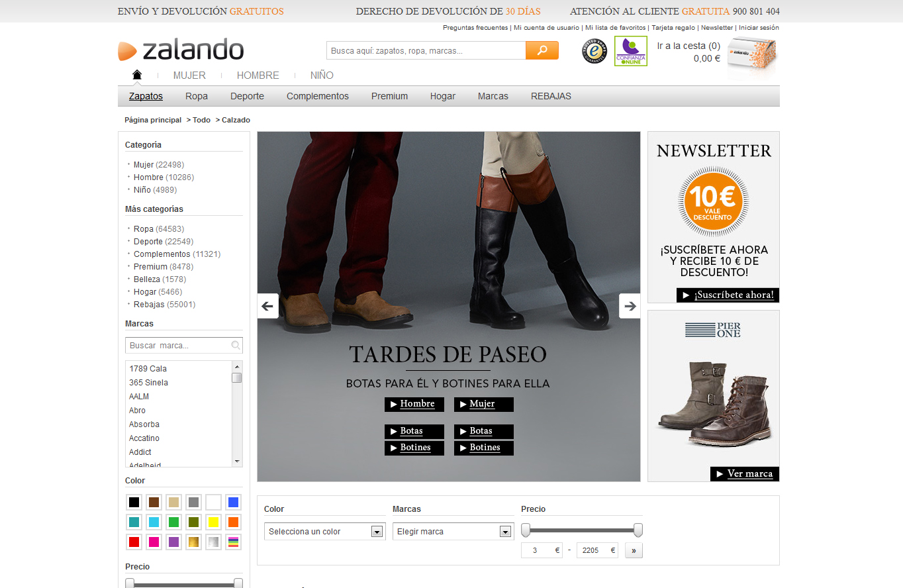Select the MUJER top tab
This screenshot has width=903, height=588.
tap(189, 75)
